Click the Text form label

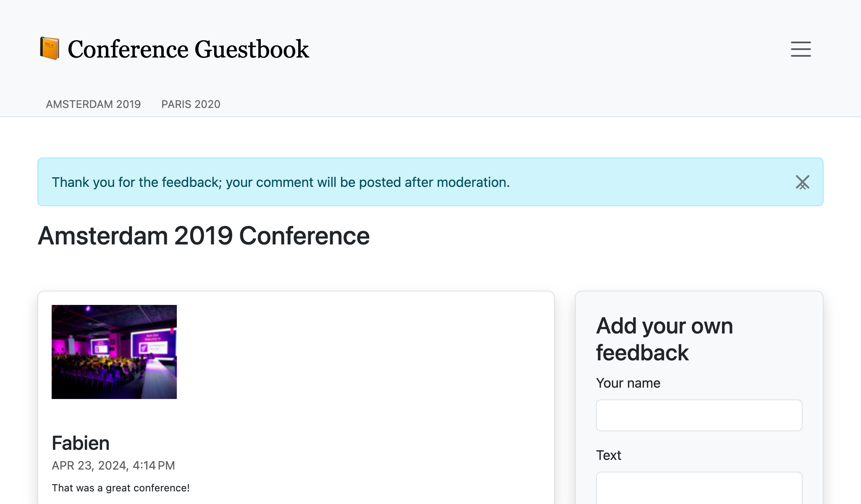pos(609,455)
